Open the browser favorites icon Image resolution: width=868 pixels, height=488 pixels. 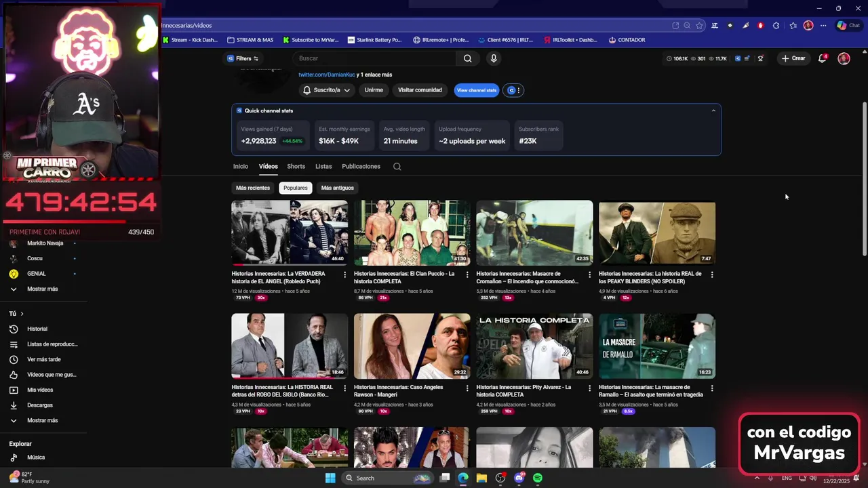[x=793, y=26]
